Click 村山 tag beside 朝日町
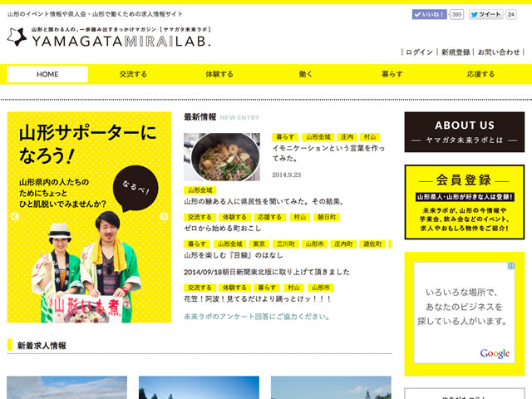This screenshot has height=399, width=532. tap(299, 217)
